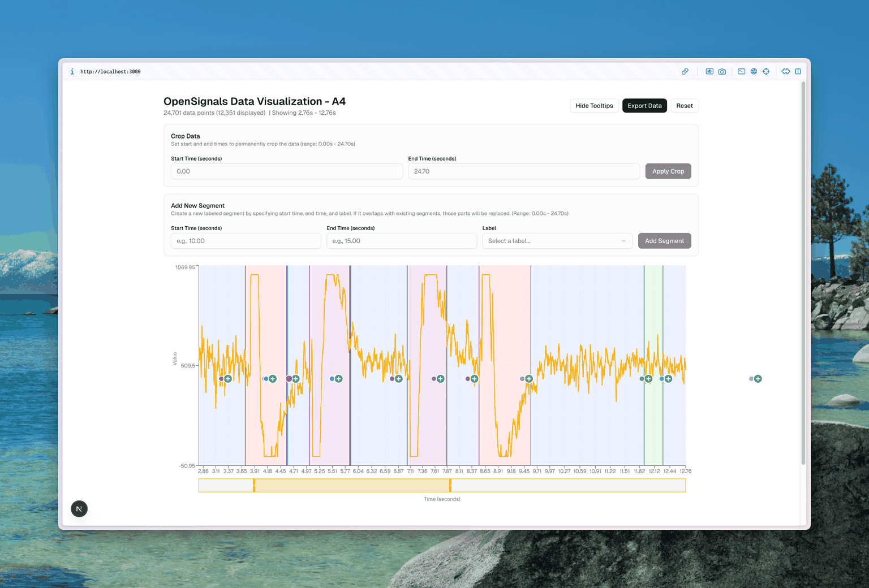Image resolution: width=869 pixels, height=588 pixels.
Task: Click the 'Time (seconds)' axis label
Action: tap(442, 499)
